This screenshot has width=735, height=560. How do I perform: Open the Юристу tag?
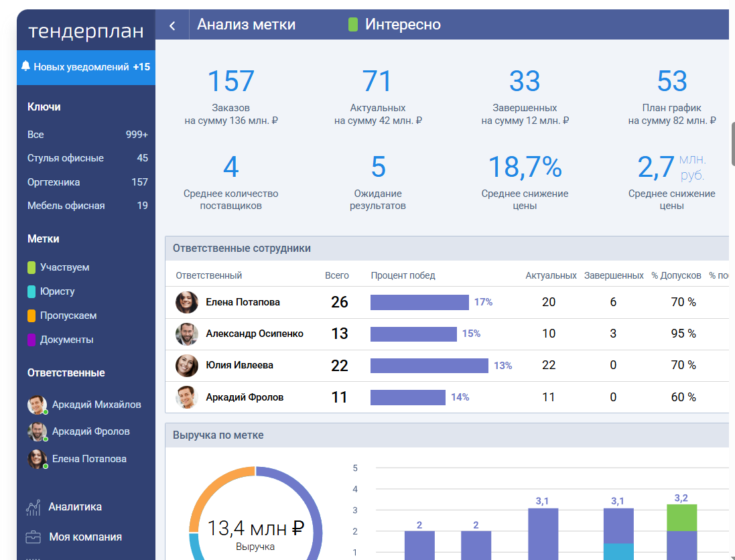click(x=57, y=291)
